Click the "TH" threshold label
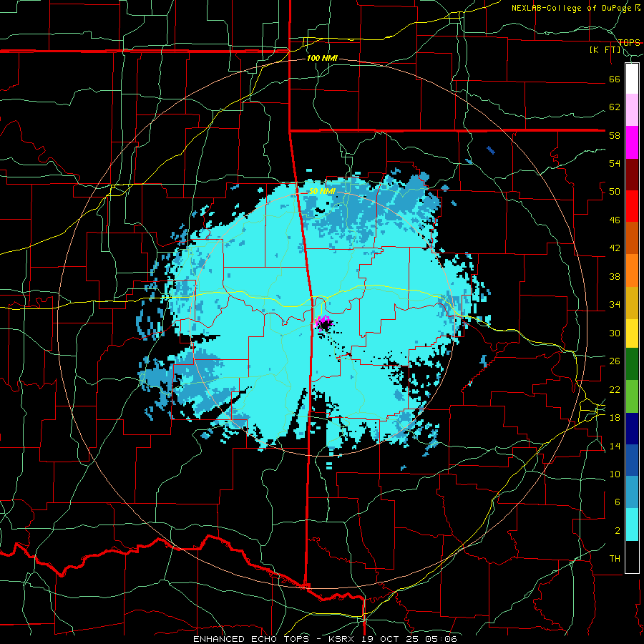The image size is (644, 644). point(615,558)
